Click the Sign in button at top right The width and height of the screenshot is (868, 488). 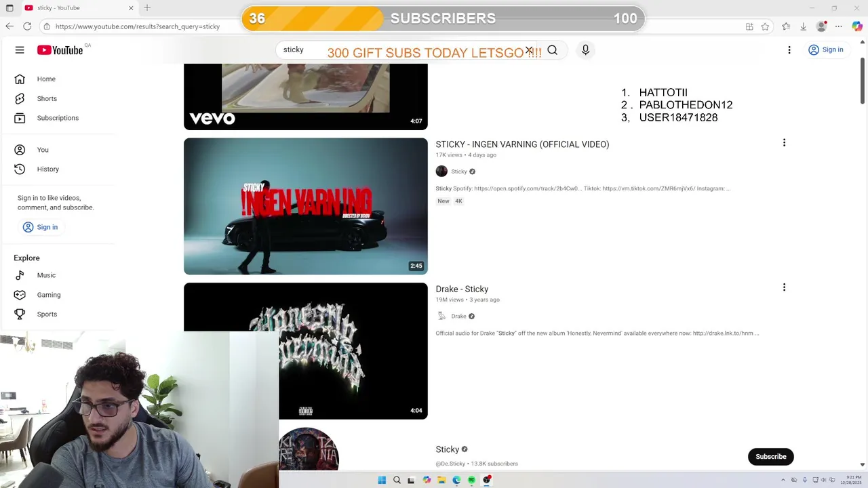pos(825,49)
